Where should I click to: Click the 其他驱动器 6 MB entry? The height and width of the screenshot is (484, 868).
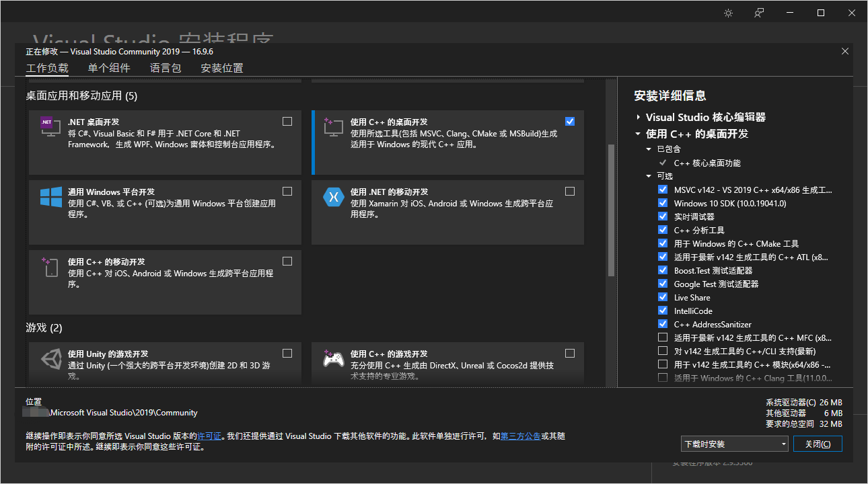(803, 413)
